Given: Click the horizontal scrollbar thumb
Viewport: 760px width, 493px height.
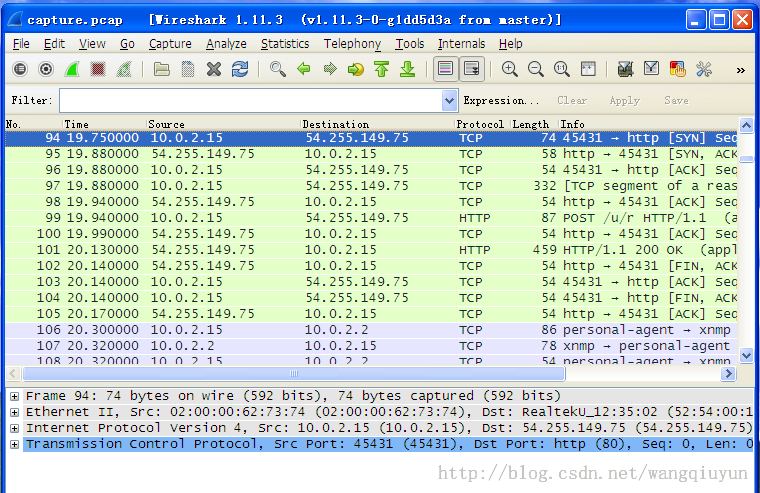Looking at the screenshot, I should point(294,373).
